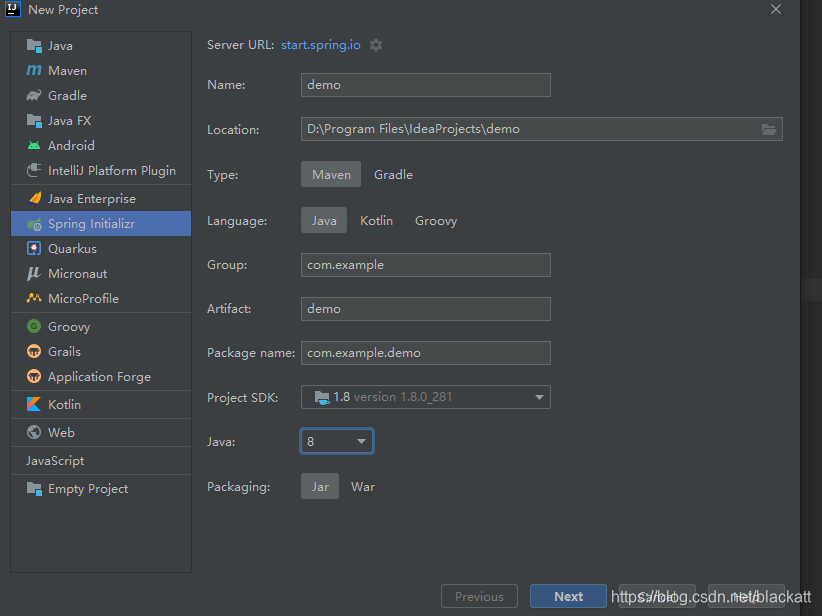The height and width of the screenshot is (616, 822).
Task: Click the MicroProfile icon
Action: [34, 298]
